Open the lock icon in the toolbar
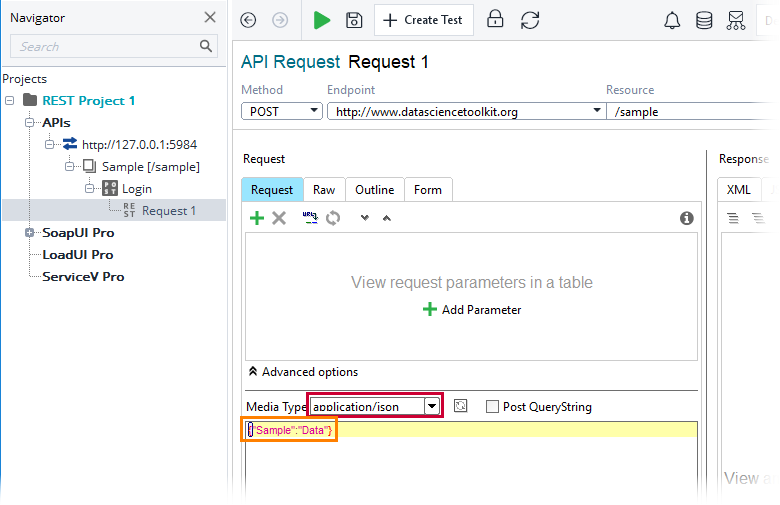Viewport: 780px width, 505px height. pos(495,19)
